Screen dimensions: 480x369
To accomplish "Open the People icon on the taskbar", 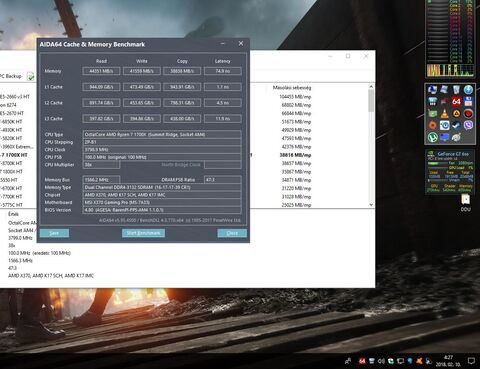I will tap(348, 361).
